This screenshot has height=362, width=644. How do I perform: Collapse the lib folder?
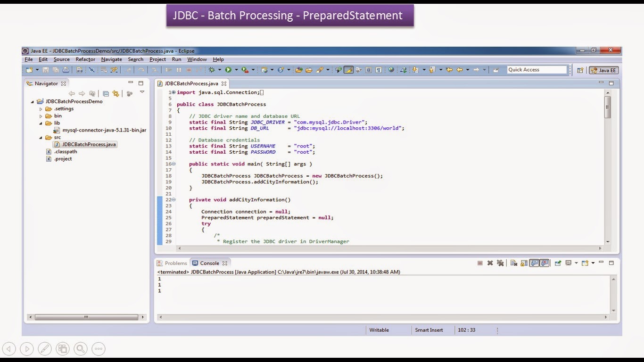click(x=41, y=123)
